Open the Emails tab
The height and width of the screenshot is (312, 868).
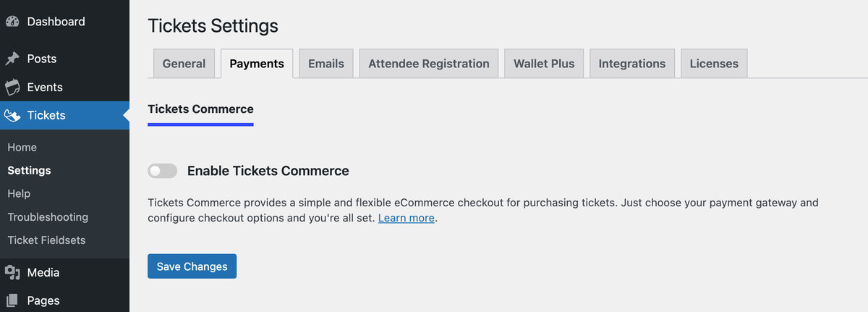tap(326, 64)
